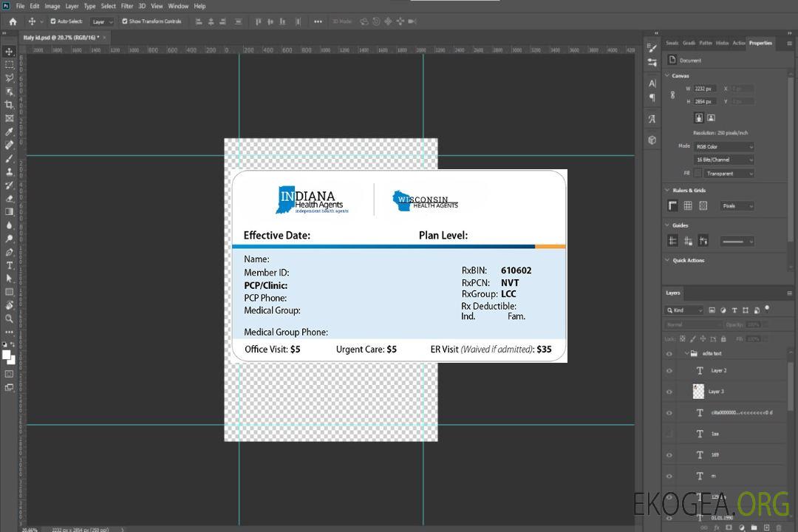Select the Lasso tool

(x=9, y=78)
